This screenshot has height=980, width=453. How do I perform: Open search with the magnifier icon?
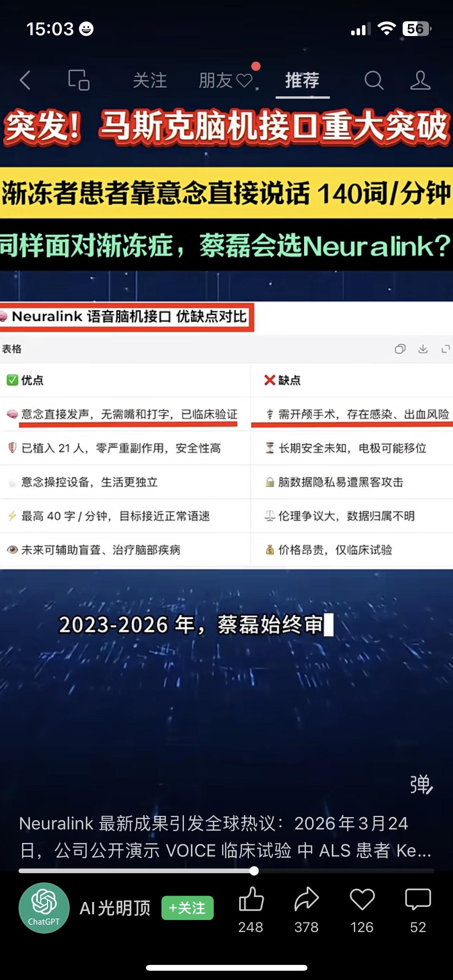coord(374,81)
